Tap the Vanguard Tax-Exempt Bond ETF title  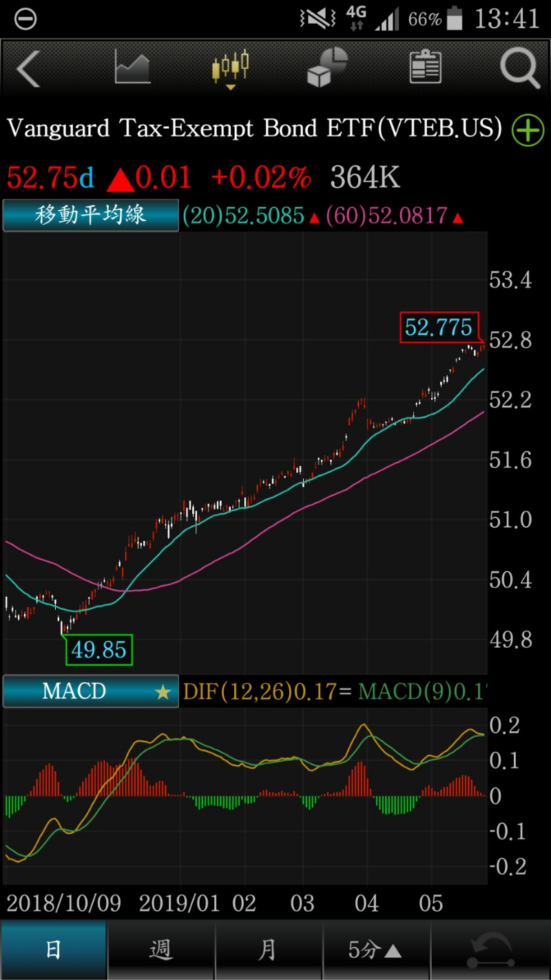(255, 128)
